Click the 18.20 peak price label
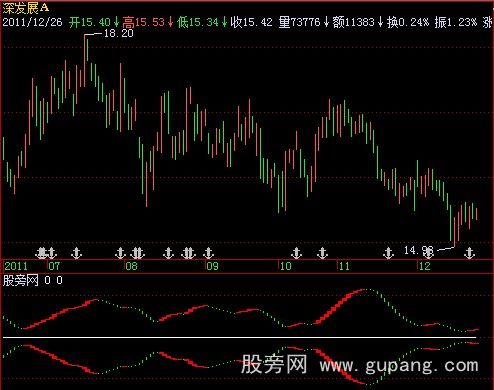The width and height of the screenshot is (494, 390). 119,33
